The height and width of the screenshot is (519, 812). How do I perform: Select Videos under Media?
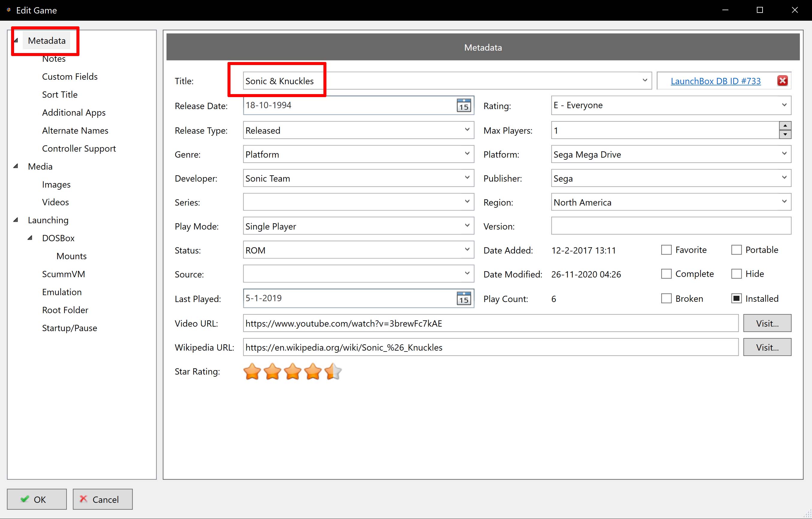pyautogui.click(x=55, y=202)
